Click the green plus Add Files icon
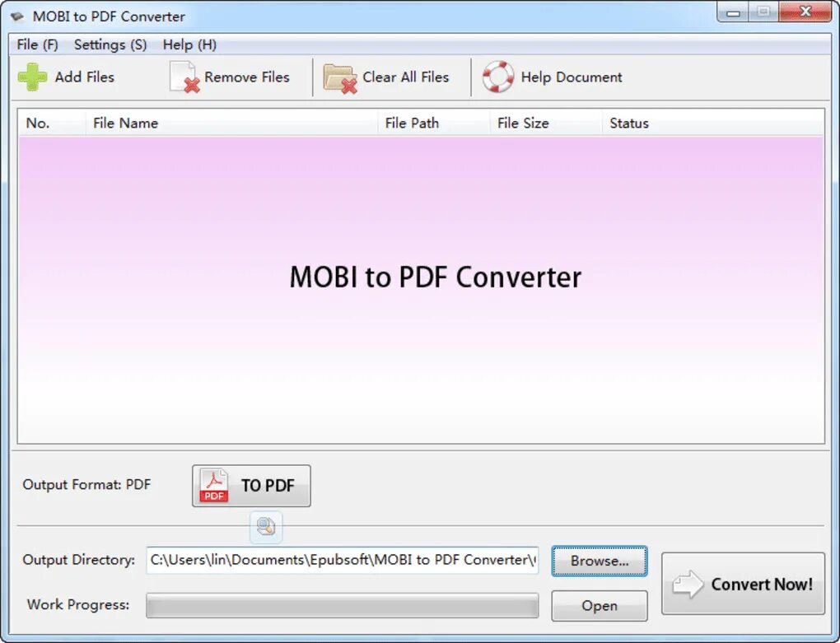This screenshot has height=643, width=840. pos(33,77)
